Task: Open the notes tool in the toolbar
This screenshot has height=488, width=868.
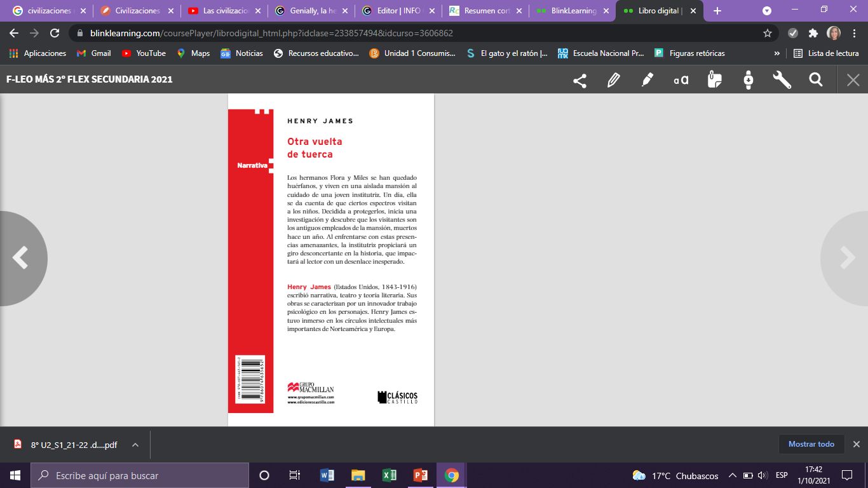Action: pyautogui.click(x=714, y=79)
